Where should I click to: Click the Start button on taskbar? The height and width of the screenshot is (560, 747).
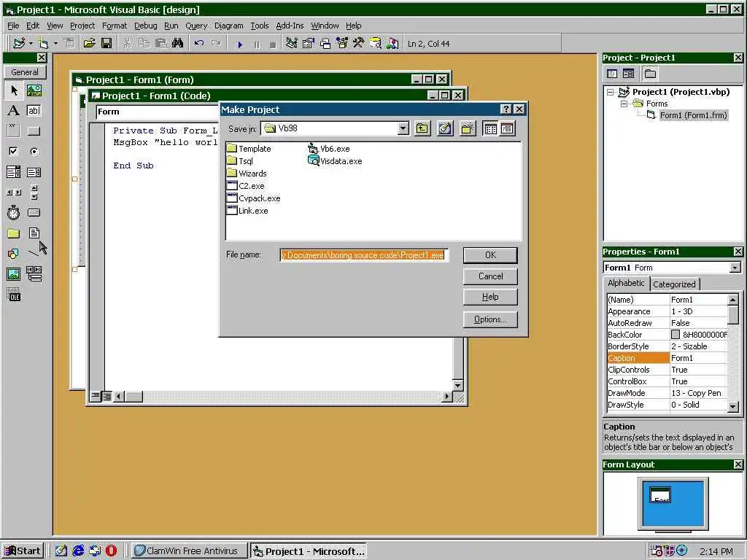(x=23, y=551)
